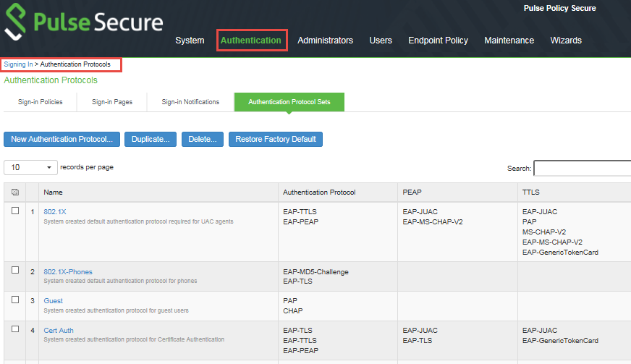Screen dimensions: 631x364
Task: Click the Pulse Policy Secure title text
Action: (x=560, y=8)
